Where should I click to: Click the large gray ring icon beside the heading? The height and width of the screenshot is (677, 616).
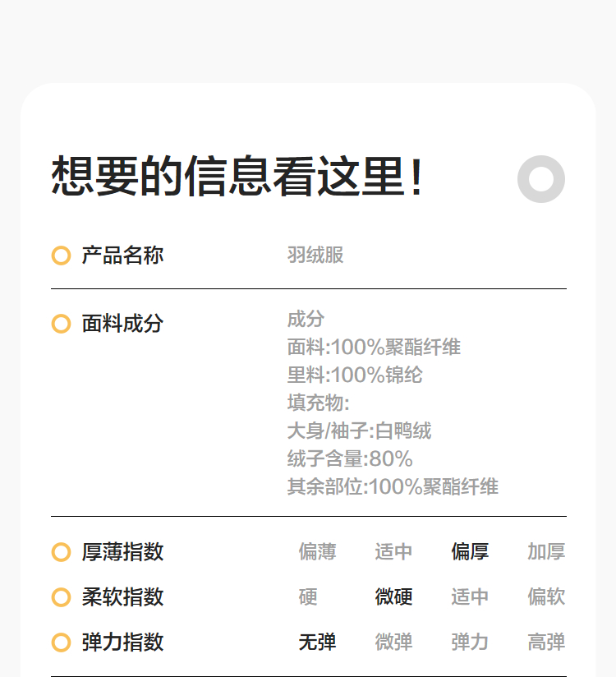541,179
